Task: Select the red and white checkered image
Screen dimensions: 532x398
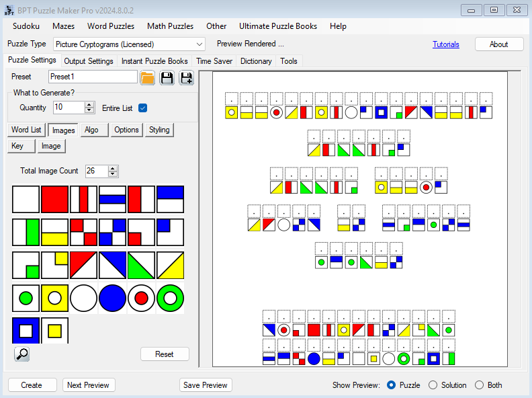Action: point(84,232)
